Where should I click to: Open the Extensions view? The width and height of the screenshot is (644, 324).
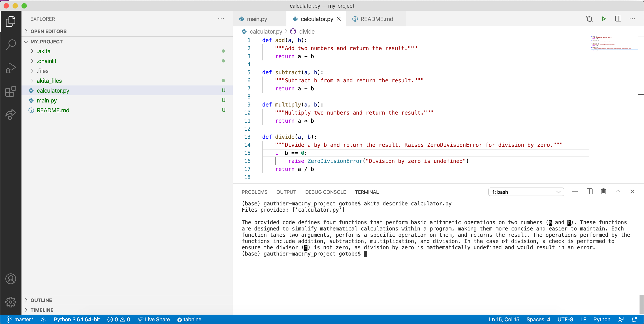11,91
